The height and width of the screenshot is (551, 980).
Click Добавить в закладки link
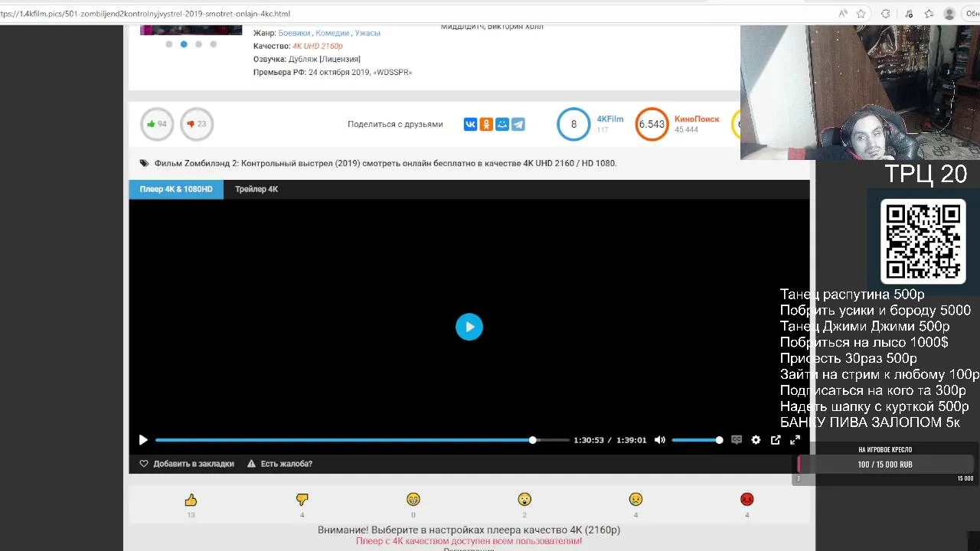[194, 464]
